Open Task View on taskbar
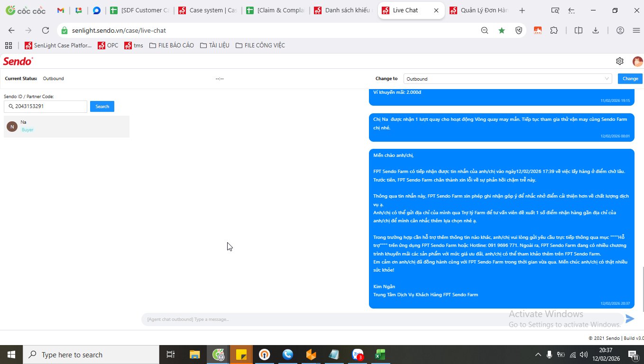This screenshot has width=644, height=364. (x=171, y=355)
